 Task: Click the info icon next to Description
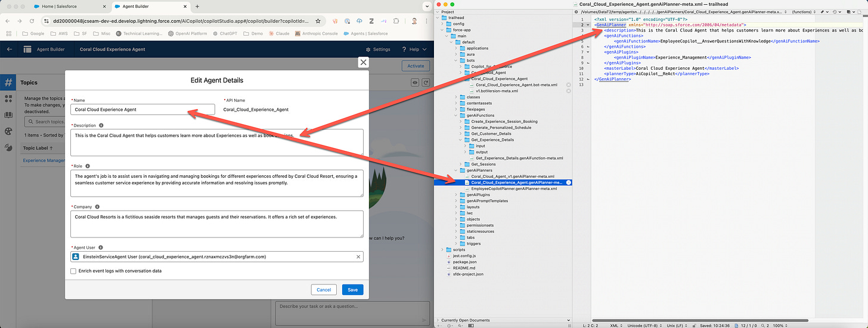coord(101,125)
